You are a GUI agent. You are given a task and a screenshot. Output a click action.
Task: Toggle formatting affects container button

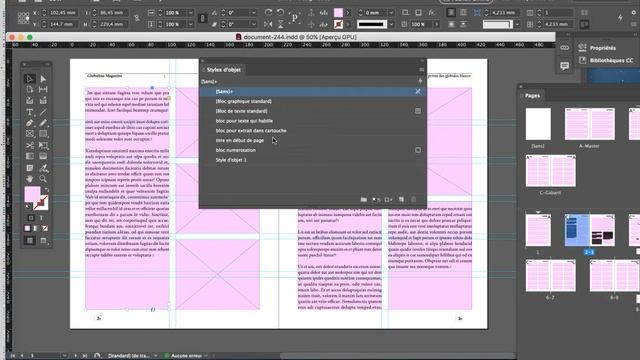pyautogui.click(x=31, y=218)
